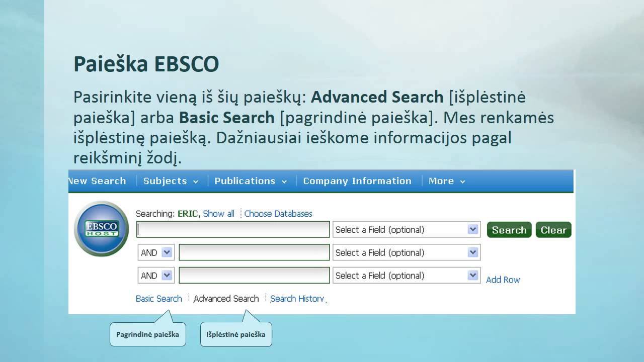Select the Advanced Search tab
Image resolution: width=644 pixels, height=362 pixels.
[x=226, y=298]
